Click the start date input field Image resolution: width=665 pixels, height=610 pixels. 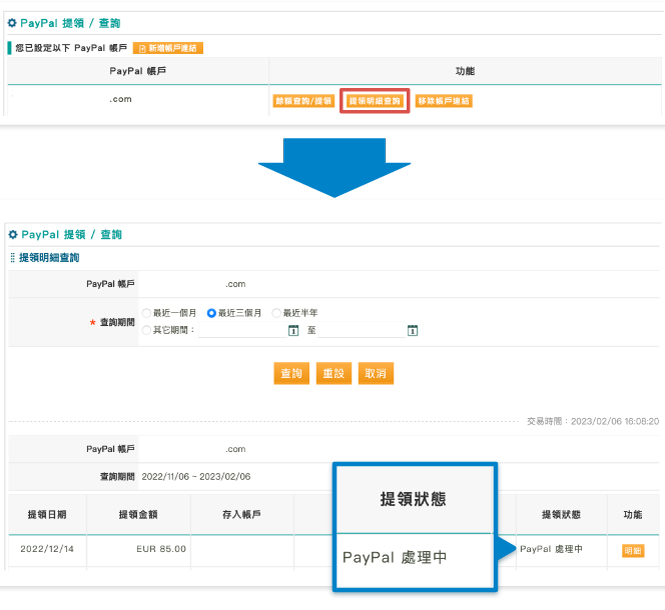243,330
